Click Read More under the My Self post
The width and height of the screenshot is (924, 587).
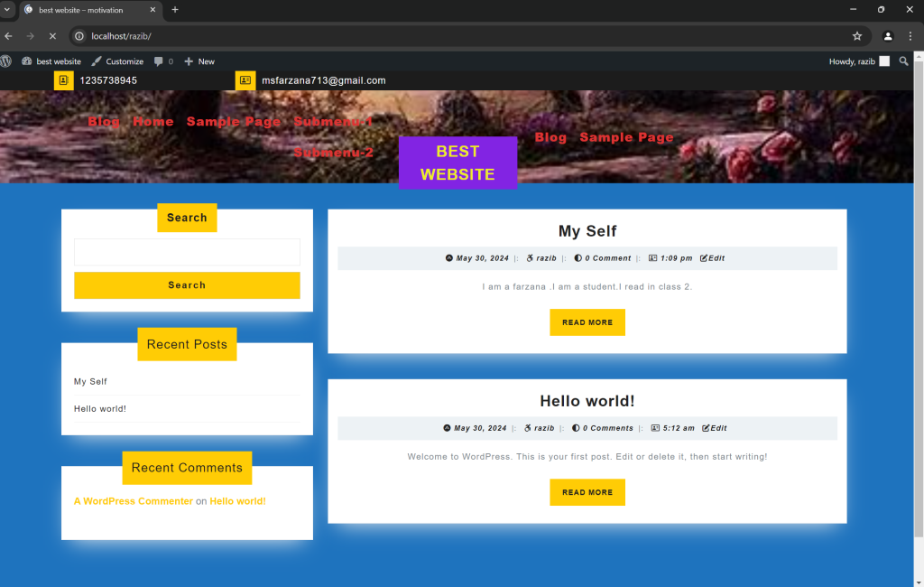pyautogui.click(x=587, y=322)
